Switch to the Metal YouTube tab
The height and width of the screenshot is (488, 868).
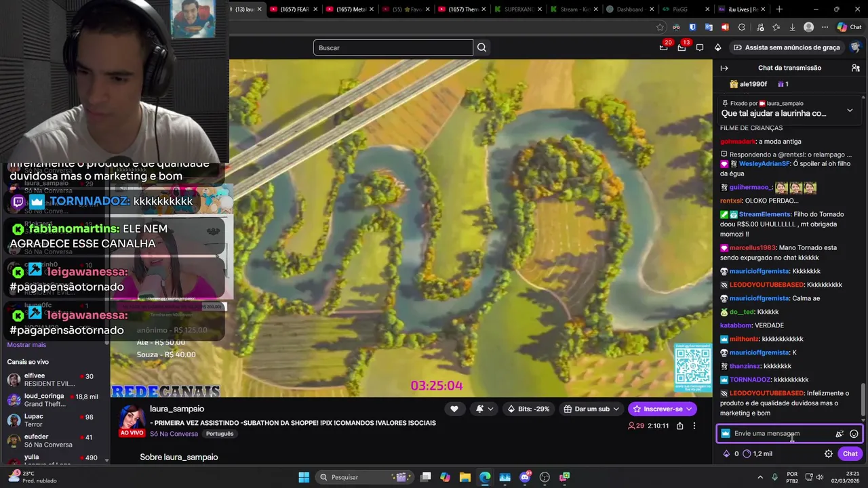click(x=350, y=9)
